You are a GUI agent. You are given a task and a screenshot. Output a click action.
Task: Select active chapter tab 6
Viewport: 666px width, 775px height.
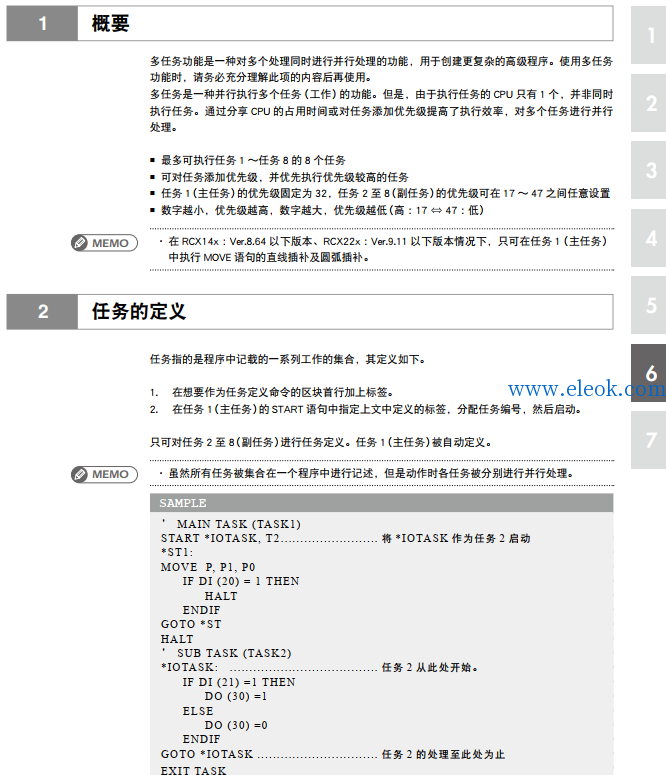point(649,373)
